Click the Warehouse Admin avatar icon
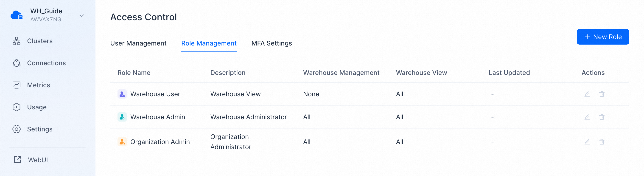The width and height of the screenshot is (644, 176). tap(122, 117)
